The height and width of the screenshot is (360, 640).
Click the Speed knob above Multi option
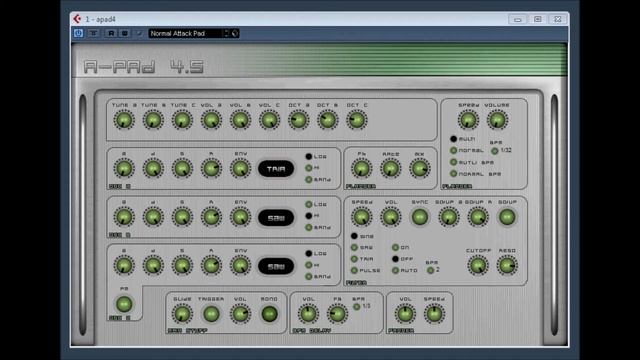[x=468, y=120]
